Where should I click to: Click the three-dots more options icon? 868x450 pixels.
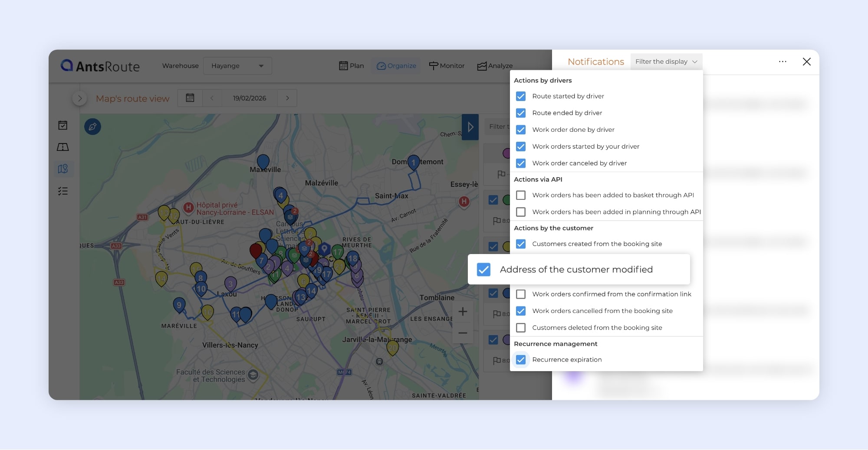click(783, 62)
